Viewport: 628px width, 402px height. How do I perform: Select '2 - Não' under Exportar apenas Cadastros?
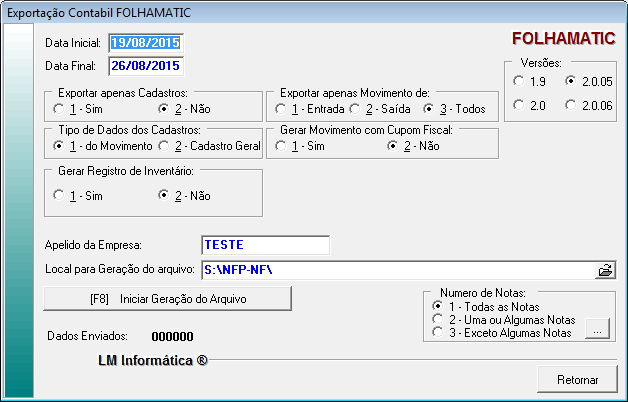(164, 108)
